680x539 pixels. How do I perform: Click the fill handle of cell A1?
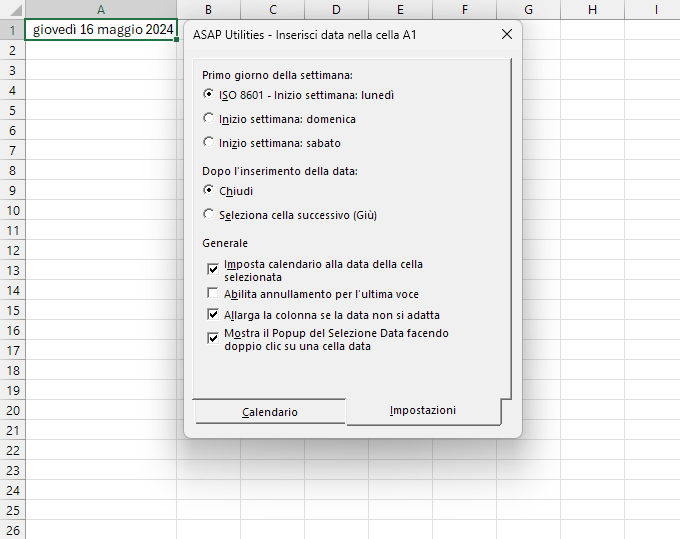[x=177, y=39]
